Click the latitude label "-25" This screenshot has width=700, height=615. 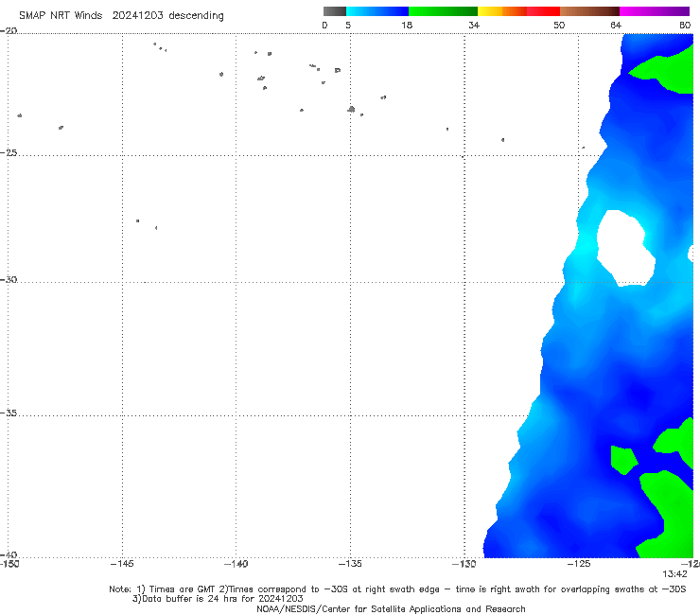coord(9,152)
